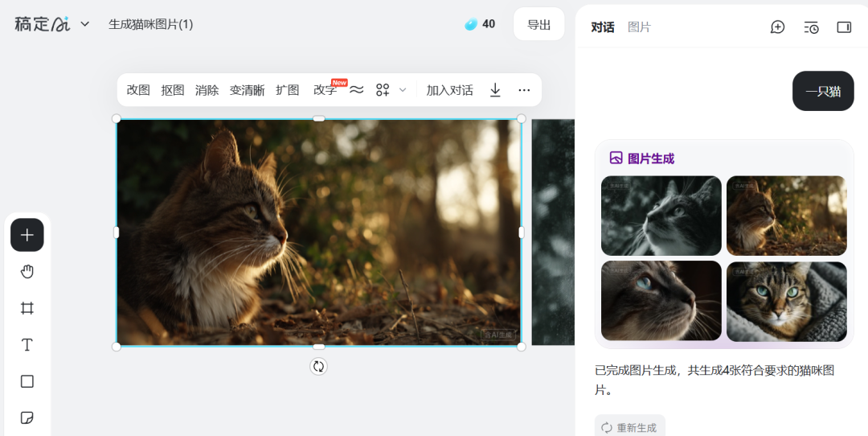Download the selected image via arrow icon
The image size is (868, 436).
pos(495,90)
